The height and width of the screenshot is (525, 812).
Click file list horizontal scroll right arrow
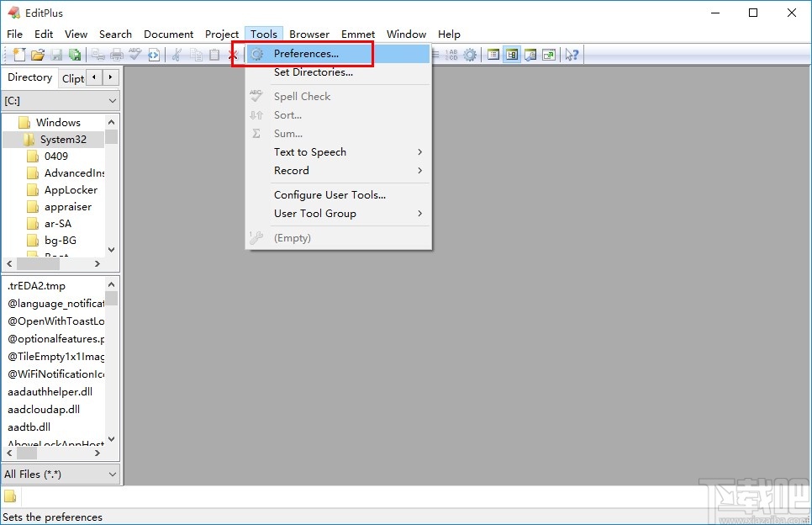98,453
